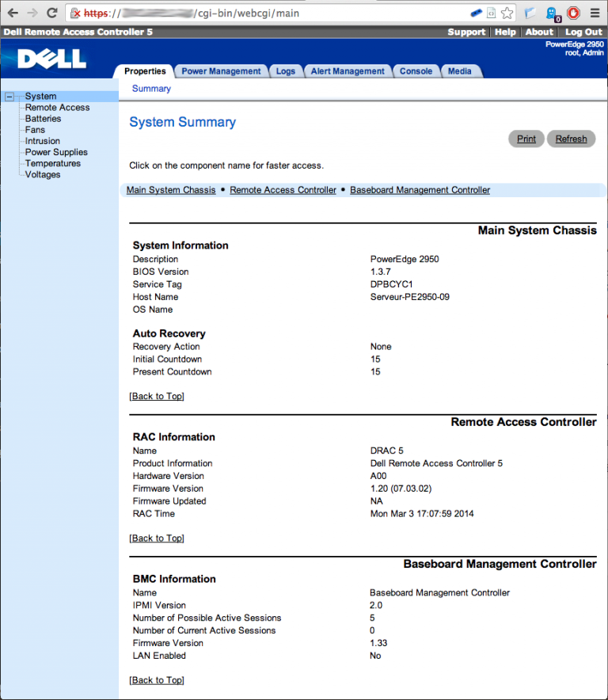Switch to the Logs tab

point(286,71)
